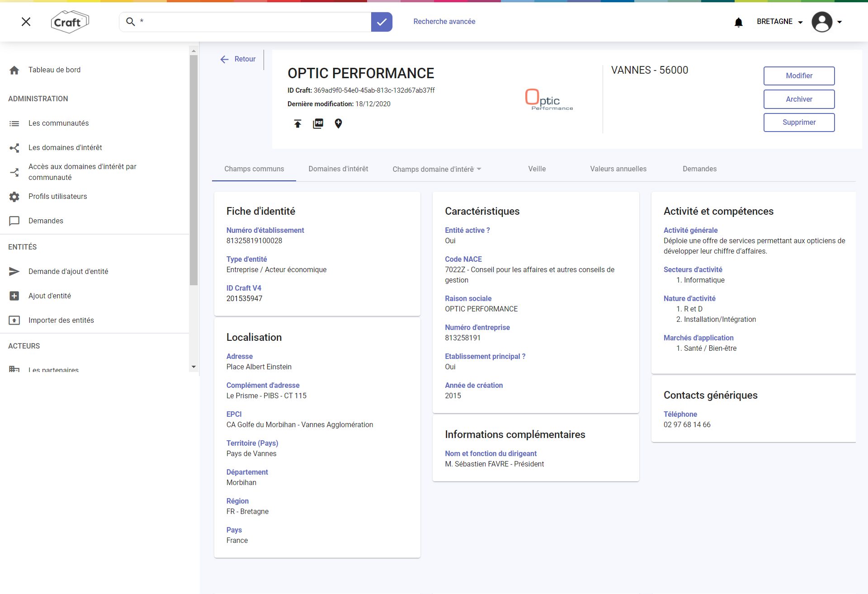Click ID Craft V4 value 201535947
Screen dimensions: 868x594
244,299
